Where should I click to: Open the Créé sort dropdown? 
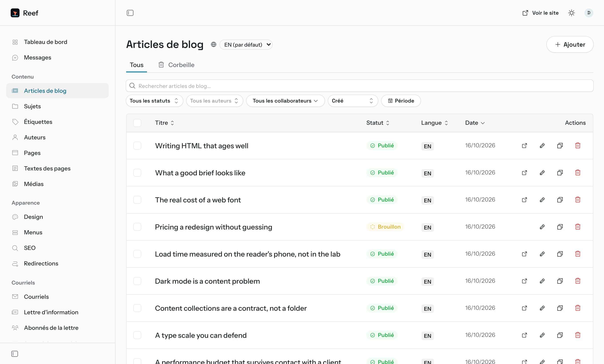[x=353, y=101]
